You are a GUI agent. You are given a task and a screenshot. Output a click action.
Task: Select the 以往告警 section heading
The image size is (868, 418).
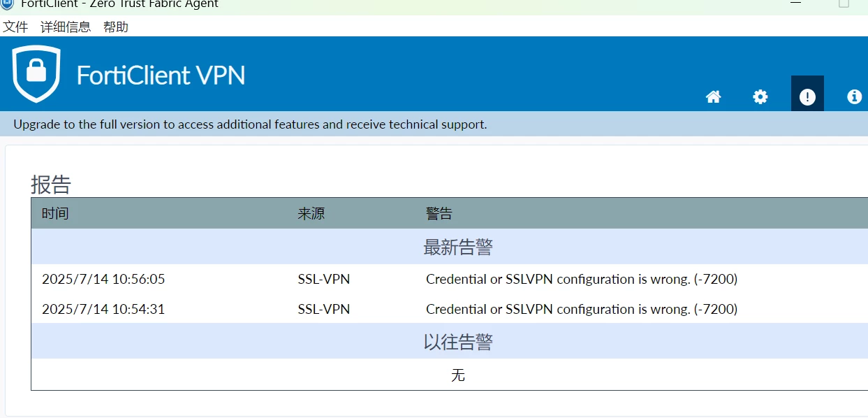coord(458,342)
